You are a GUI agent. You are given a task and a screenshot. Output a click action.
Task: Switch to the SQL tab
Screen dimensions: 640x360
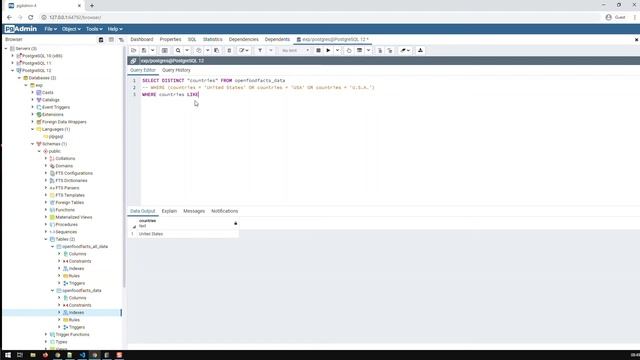point(192,40)
